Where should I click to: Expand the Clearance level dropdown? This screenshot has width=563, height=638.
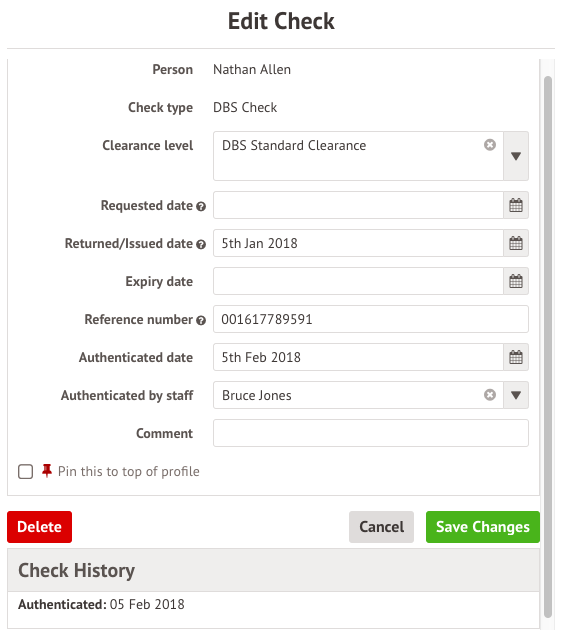(x=516, y=156)
